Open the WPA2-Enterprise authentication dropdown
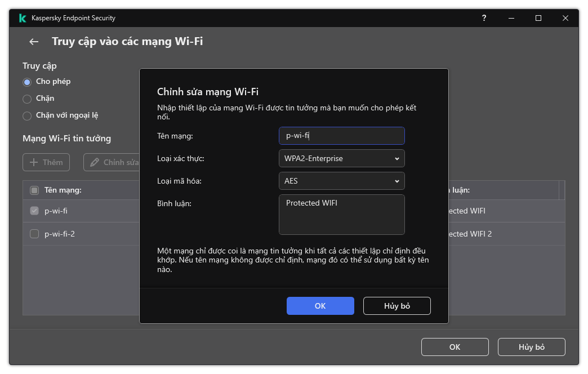Screen dimensions: 588x374 341,158
